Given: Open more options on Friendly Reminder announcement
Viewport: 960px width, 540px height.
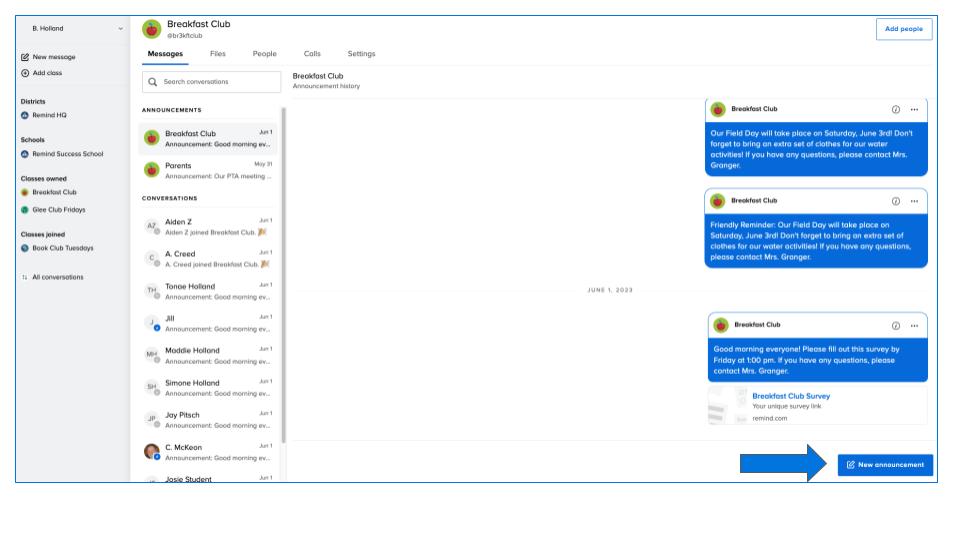Looking at the screenshot, I should 914,201.
